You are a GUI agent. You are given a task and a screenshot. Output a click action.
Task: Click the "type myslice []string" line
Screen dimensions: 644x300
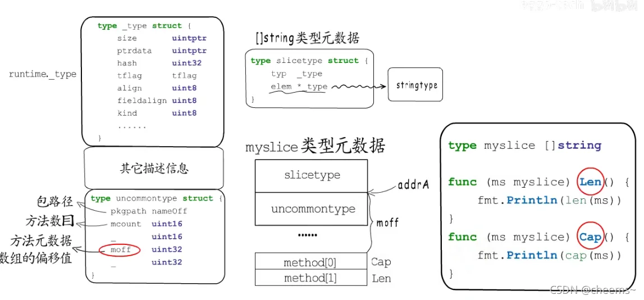click(x=524, y=146)
